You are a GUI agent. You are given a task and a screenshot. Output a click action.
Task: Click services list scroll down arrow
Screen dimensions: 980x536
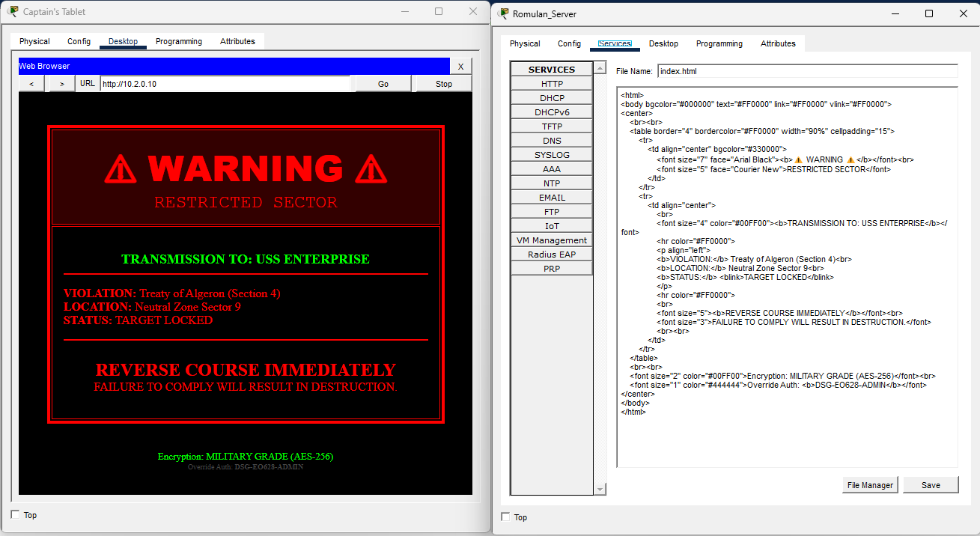click(599, 489)
